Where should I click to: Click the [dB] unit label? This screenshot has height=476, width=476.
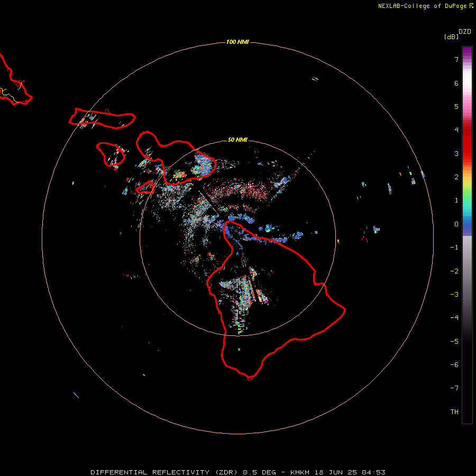click(451, 36)
